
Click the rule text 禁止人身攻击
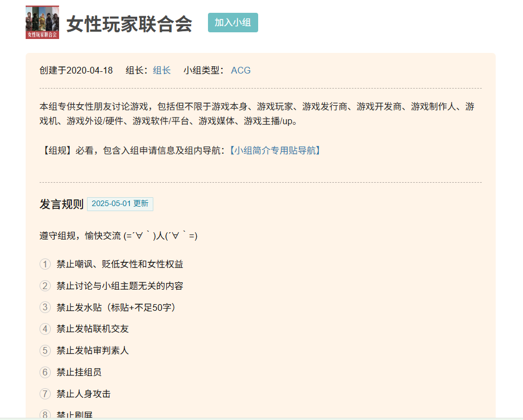(x=84, y=394)
